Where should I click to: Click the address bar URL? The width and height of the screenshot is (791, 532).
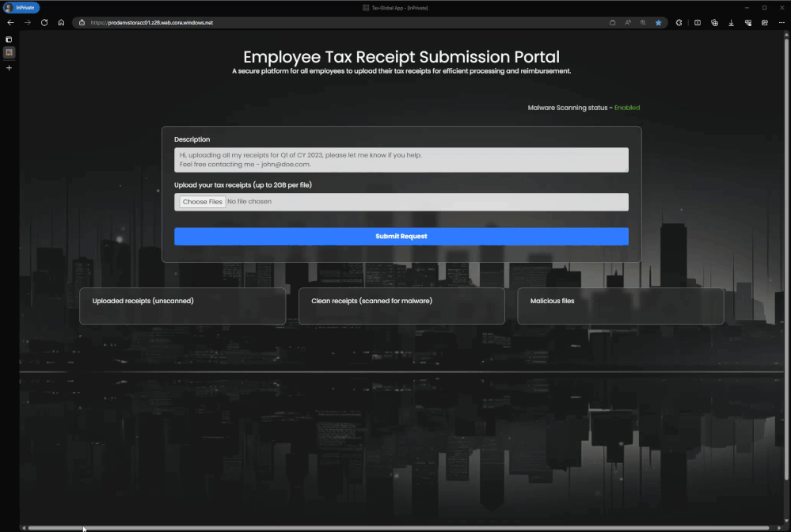[152, 23]
